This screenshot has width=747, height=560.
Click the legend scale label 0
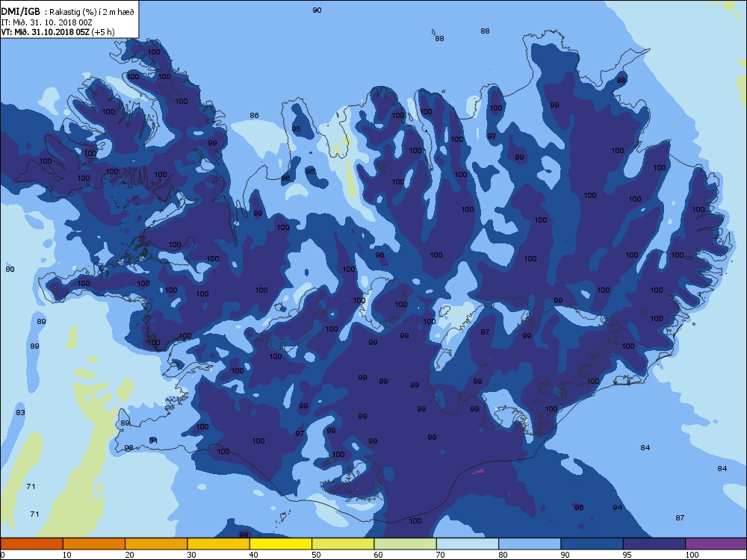2,555
